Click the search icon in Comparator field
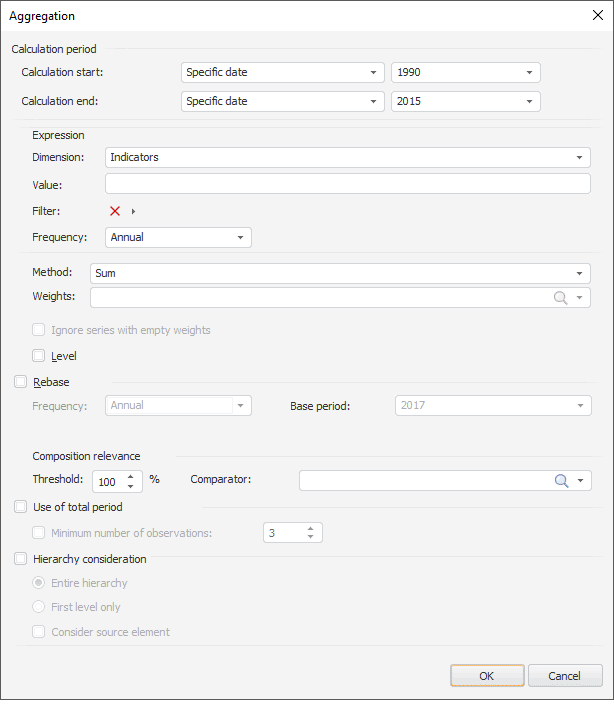 [x=562, y=481]
